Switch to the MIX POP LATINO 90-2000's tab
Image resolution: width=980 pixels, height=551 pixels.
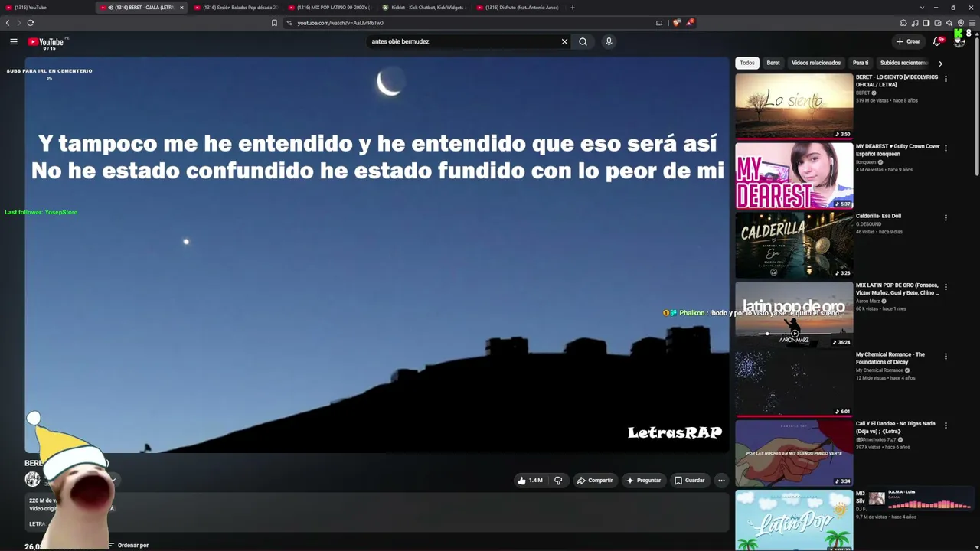tap(330, 8)
